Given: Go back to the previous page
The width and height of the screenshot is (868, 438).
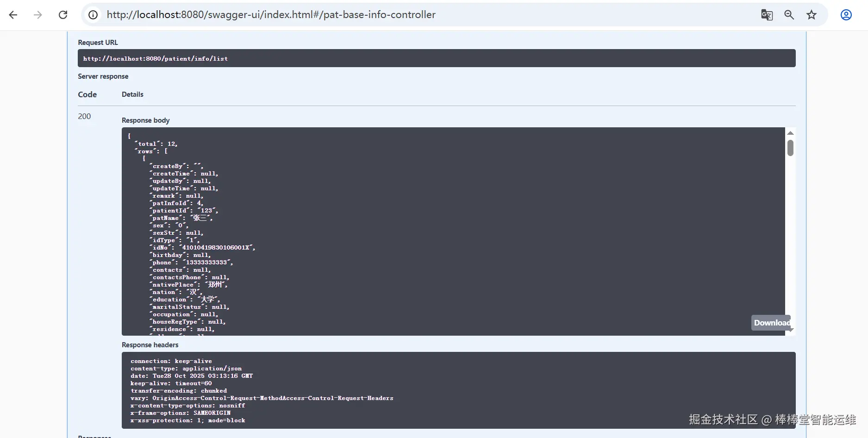Looking at the screenshot, I should [13, 15].
